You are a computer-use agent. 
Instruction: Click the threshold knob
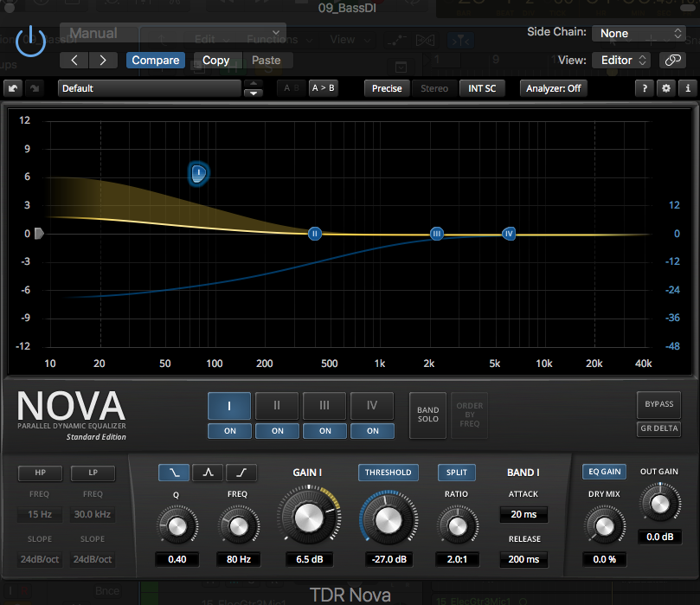pos(388,520)
